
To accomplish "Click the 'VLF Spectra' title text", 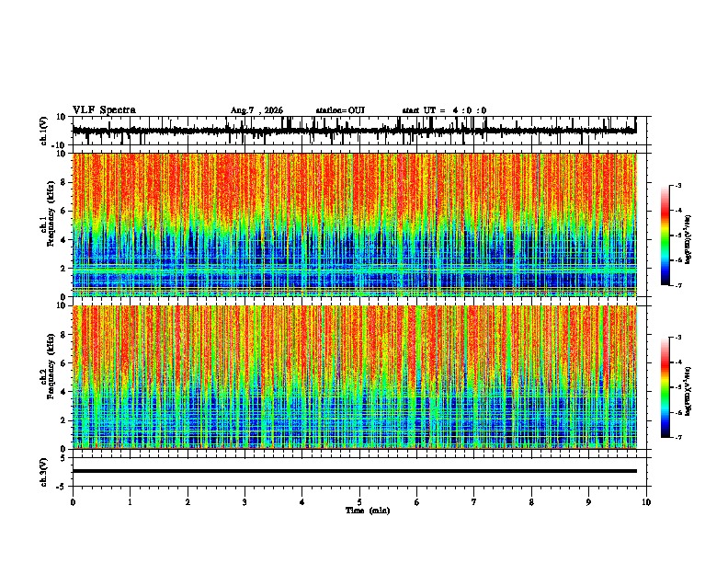I will 104,110.
